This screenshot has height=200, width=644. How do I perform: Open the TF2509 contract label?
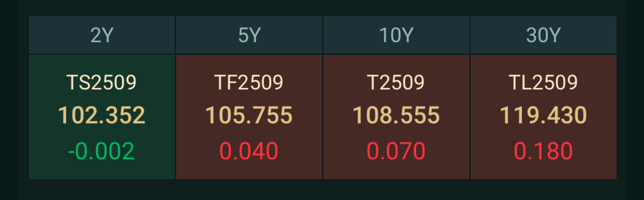click(249, 83)
